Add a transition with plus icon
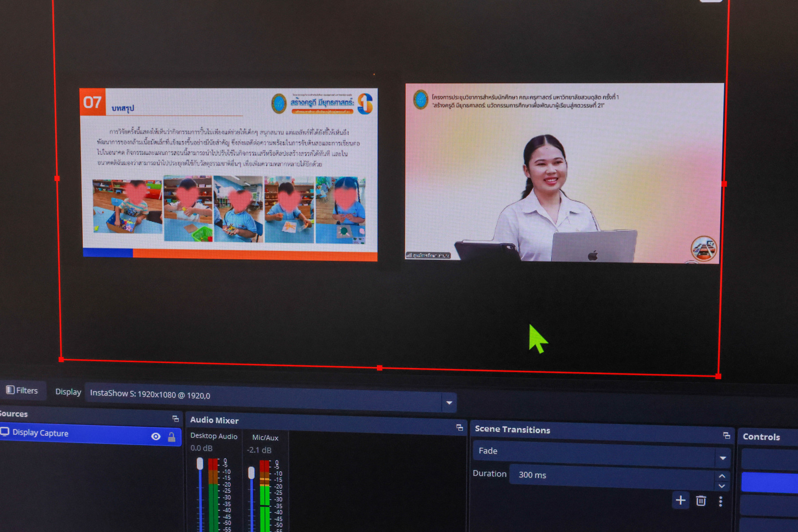 pos(681,501)
